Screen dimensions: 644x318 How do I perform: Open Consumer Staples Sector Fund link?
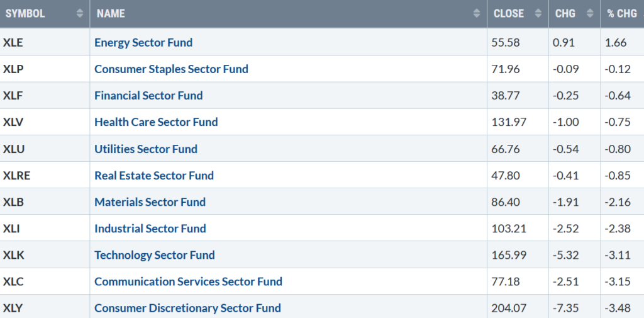171,69
